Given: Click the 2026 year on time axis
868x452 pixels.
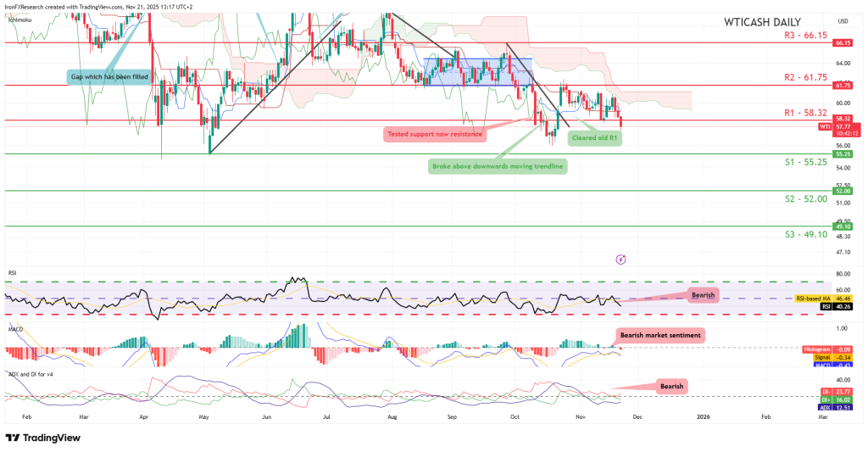Looking at the screenshot, I should 703,417.
